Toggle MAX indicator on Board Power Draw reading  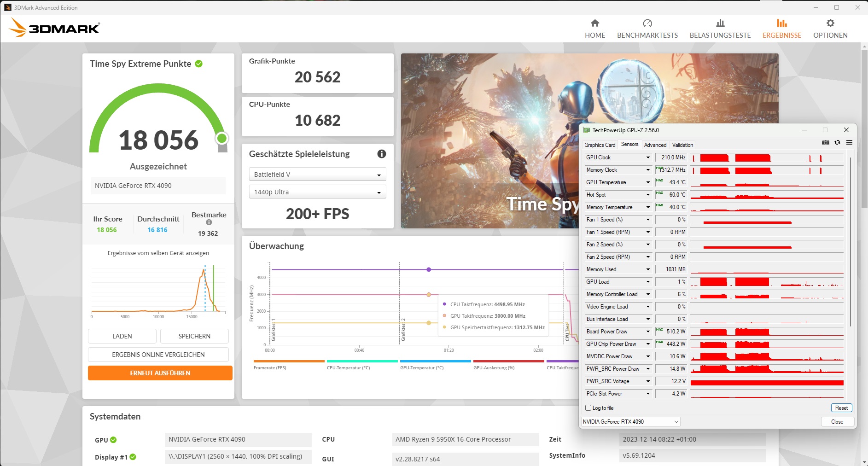(x=659, y=330)
